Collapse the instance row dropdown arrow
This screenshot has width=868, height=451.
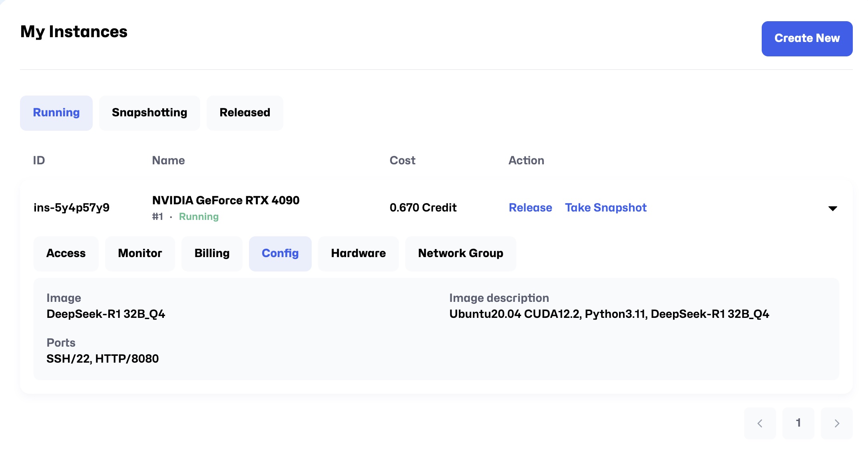[x=832, y=208]
